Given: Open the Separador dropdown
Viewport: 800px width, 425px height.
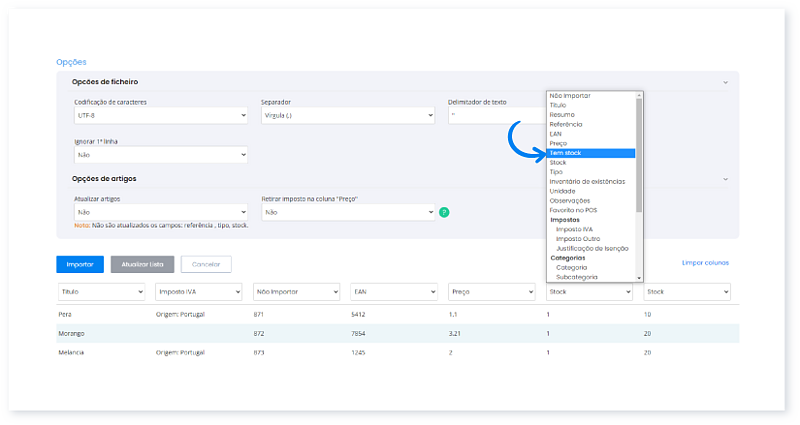Looking at the screenshot, I should 347,116.
